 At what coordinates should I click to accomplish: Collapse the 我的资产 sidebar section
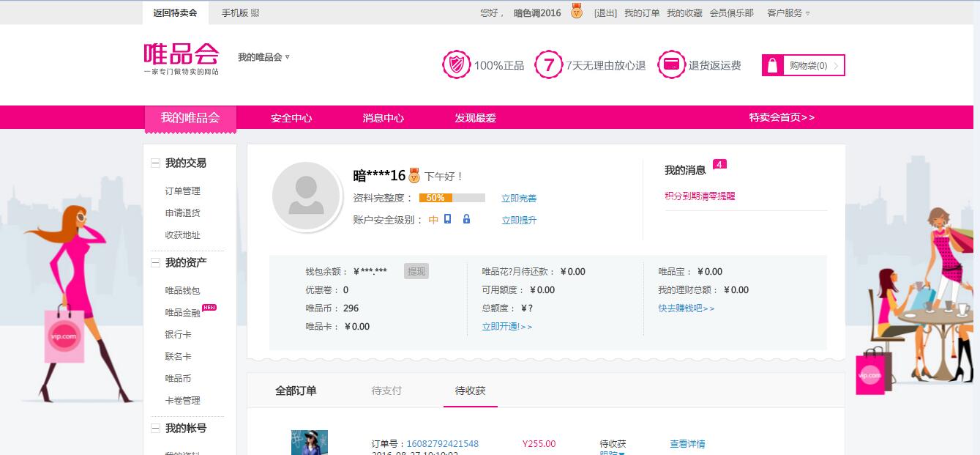(x=155, y=263)
